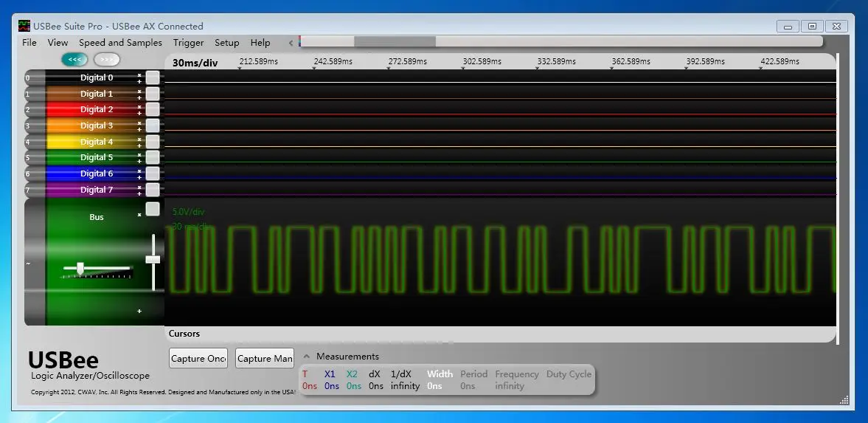The width and height of the screenshot is (868, 423).
Task: Click the x icon on Digital 0 row
Action: tap(139, 75)
